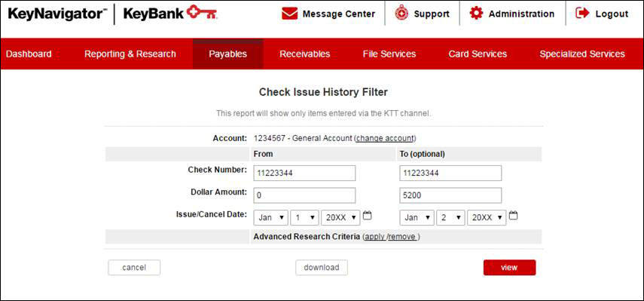Screen dimensions: 644x301
Task: Open the To date calendar picker icon
Action: click(514, 215)
